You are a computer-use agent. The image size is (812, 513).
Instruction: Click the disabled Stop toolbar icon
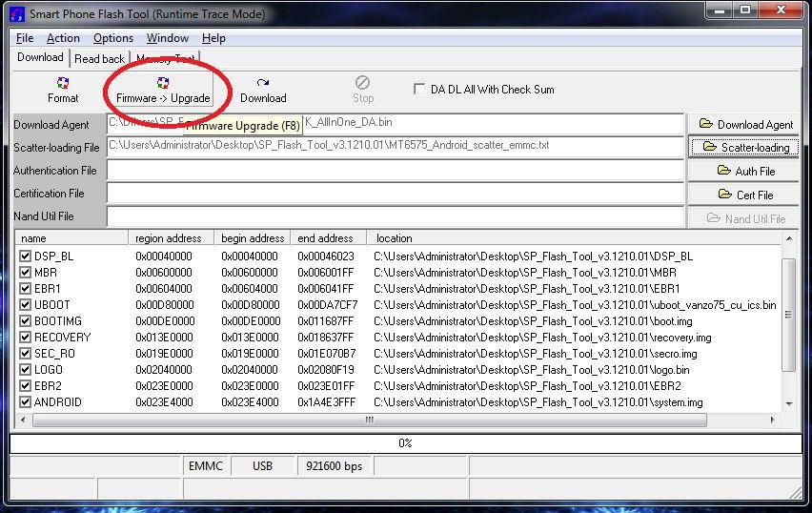pos(363,90)
